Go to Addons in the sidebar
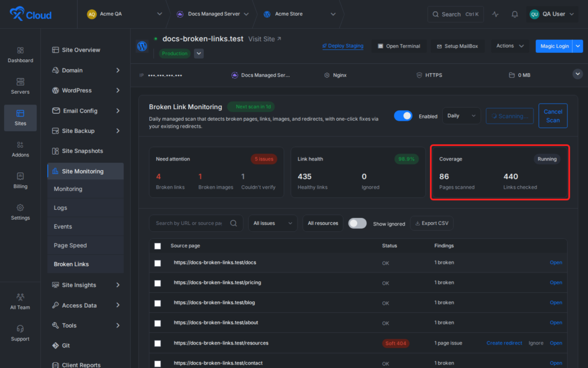The width and height of the screenshot is (588, 368). pos(20,149)
